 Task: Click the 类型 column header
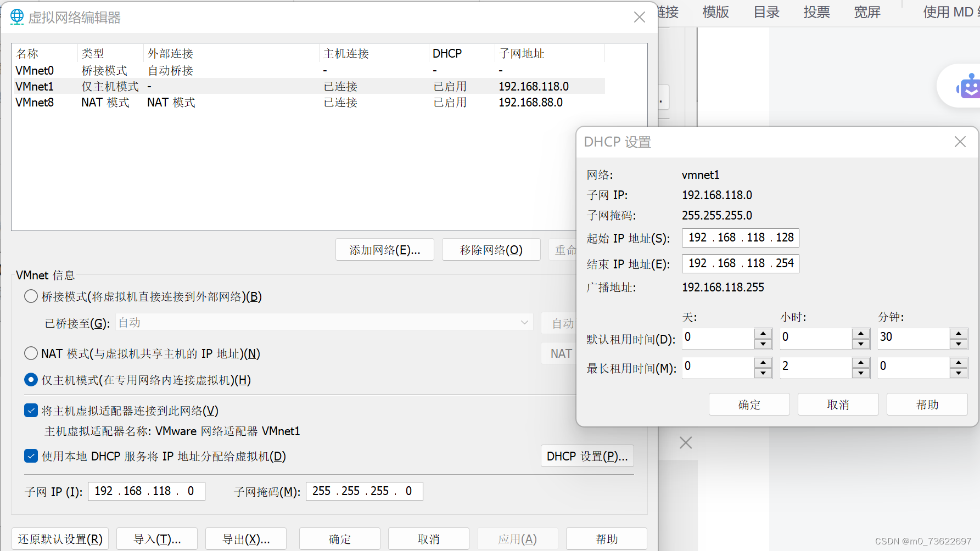[x=111, y=53]
